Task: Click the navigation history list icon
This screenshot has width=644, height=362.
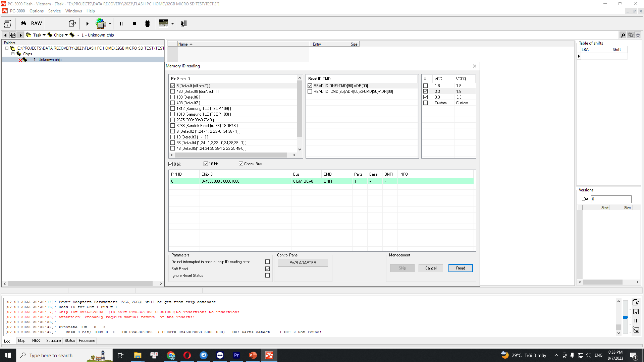Action: coord(13,35)
